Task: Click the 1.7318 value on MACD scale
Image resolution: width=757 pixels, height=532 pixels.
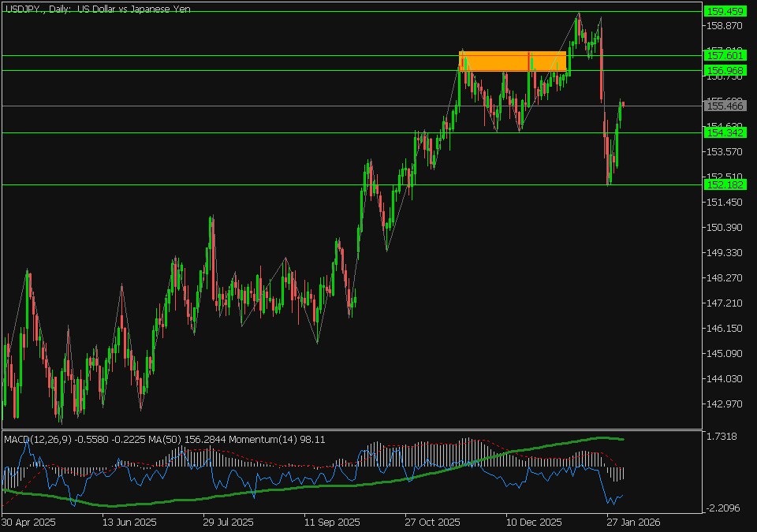Action: [723, 437]
